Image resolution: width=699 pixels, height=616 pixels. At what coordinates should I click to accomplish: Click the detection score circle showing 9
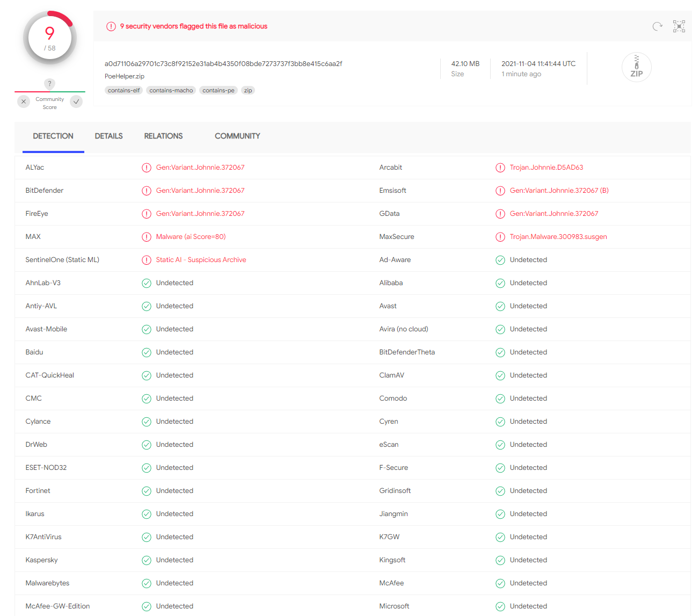coord(49,38)
